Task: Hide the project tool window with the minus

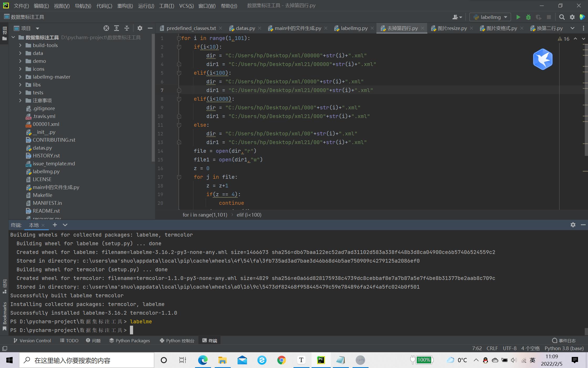Action: coord(150,28)
